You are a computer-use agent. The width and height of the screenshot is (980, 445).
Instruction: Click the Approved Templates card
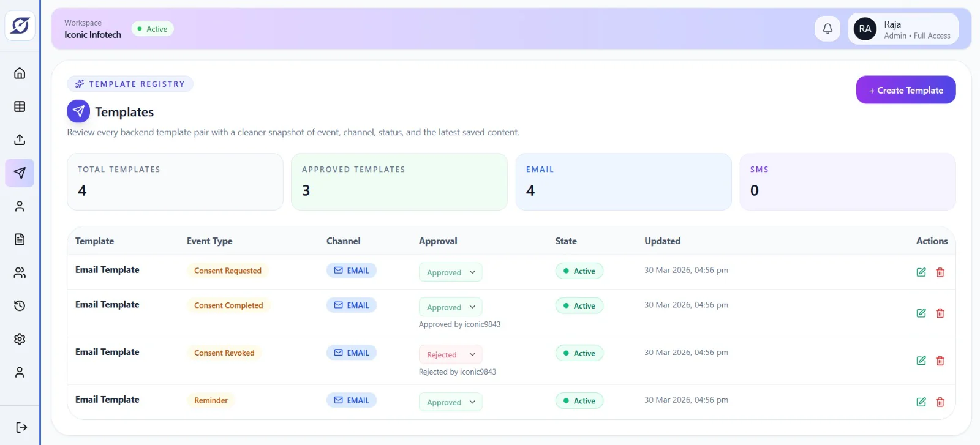(x=399, y=182)
